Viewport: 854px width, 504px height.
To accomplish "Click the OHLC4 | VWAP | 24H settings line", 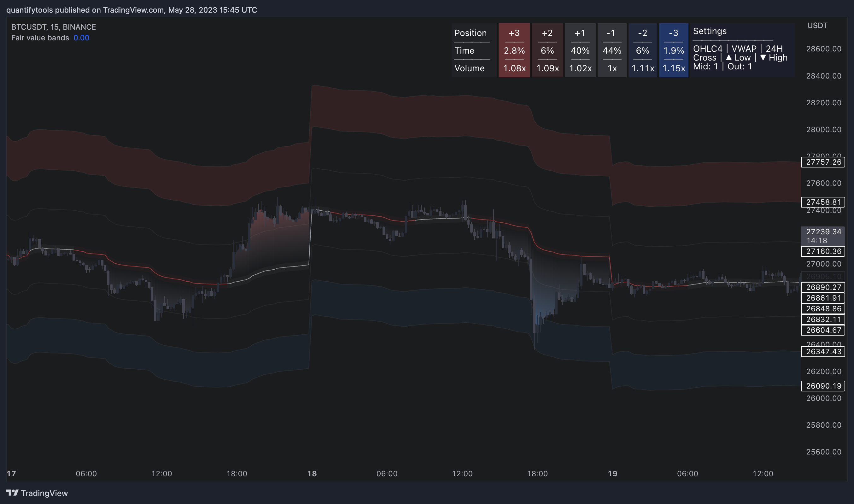I will tap(738, 49).
